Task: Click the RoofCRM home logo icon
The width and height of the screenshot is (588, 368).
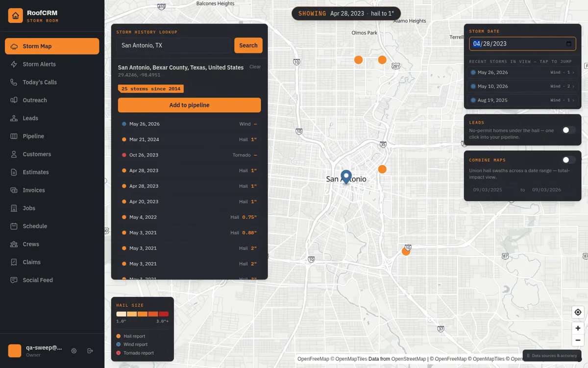Action: (16, 16)
